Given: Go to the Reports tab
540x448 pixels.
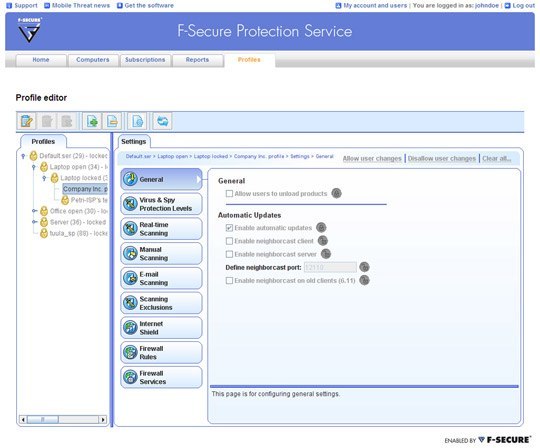Looking at the screenshot, I should pyautogui.click(x=197, y=60).
